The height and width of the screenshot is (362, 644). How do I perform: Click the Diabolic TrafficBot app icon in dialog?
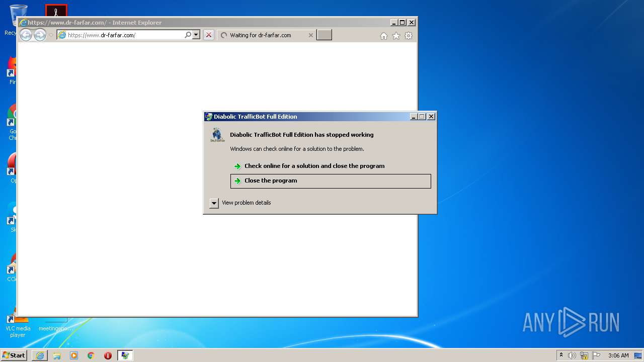click(217, 135)
